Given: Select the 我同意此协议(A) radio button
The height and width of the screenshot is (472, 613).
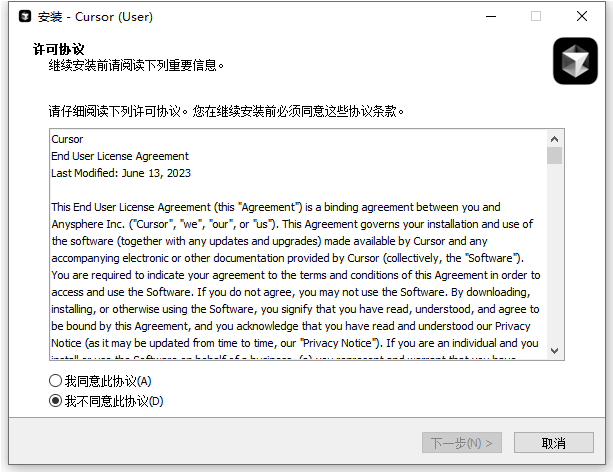Looking at the screenshot, I should 56,380.
